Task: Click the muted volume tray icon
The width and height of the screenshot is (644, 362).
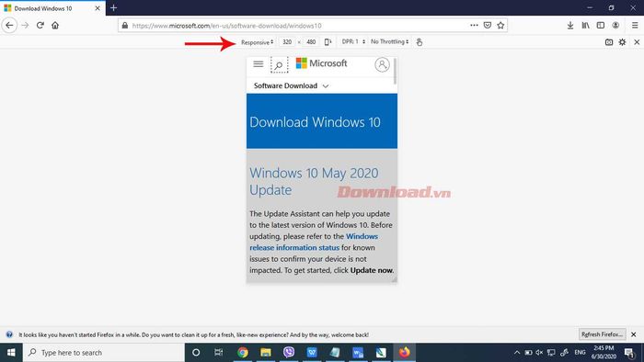Action: point(539,353)
